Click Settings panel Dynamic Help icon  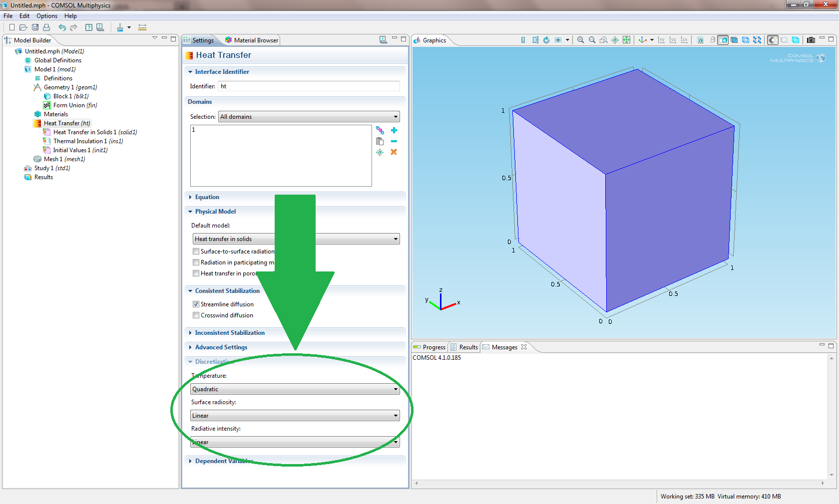point(383,39)
